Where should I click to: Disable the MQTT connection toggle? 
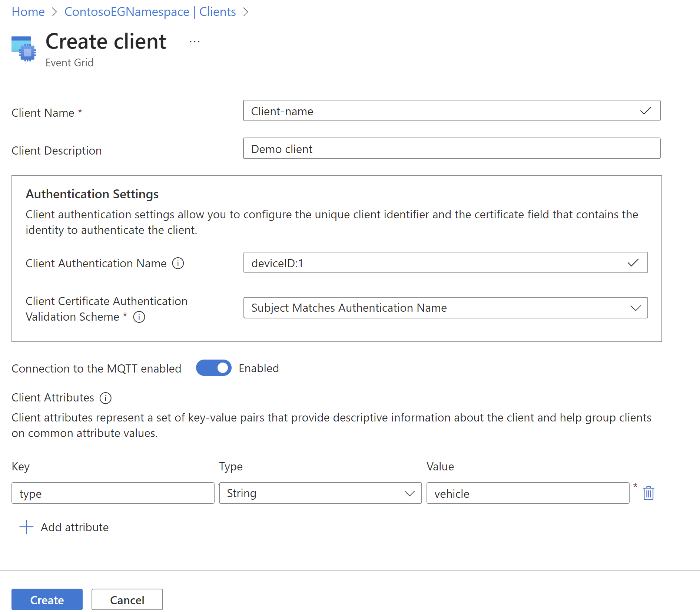(x=214, y=368)
